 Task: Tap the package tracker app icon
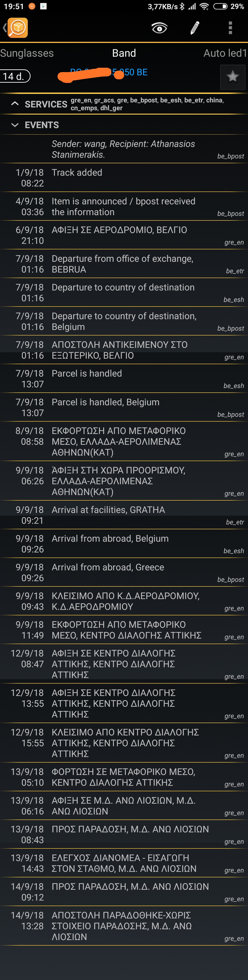(x=17, y=28)
